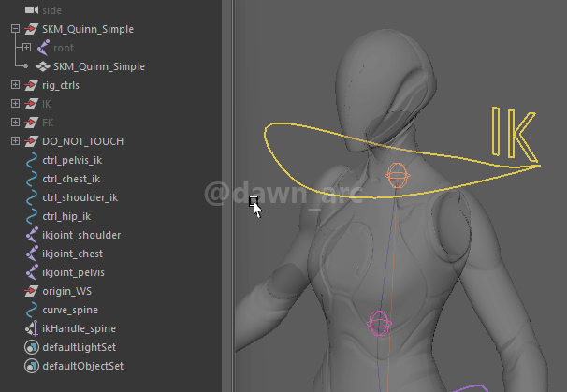The image size is (567, 392).
Task: Click the rig_ctrls transform icon
Action: pyautogui.click(x=32, y=85)
